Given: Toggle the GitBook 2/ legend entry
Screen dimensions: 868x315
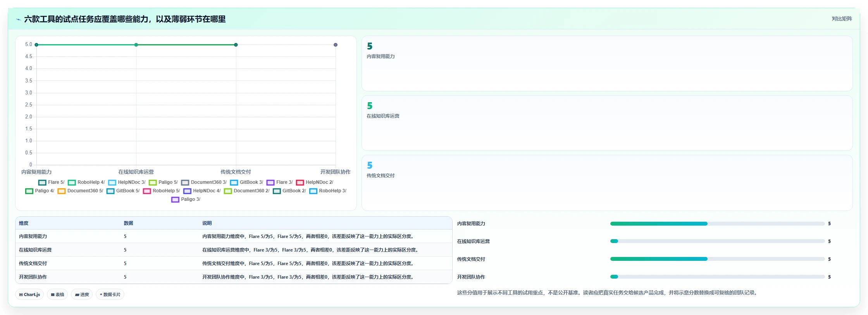Looking at the screenshot, I should tap(289, 191).
